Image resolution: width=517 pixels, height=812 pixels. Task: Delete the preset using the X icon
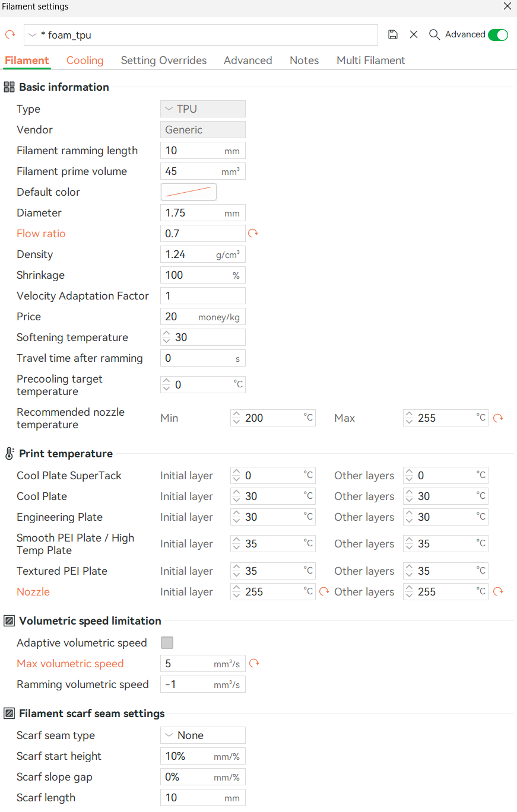(414, 34)
